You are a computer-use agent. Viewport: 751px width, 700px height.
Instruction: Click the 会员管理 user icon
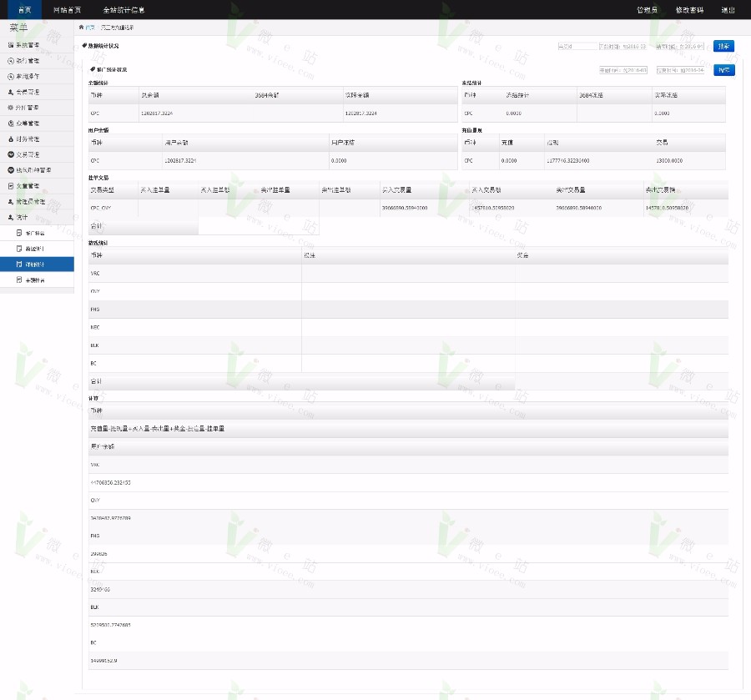pyautogui.click(x=11, y=92)
